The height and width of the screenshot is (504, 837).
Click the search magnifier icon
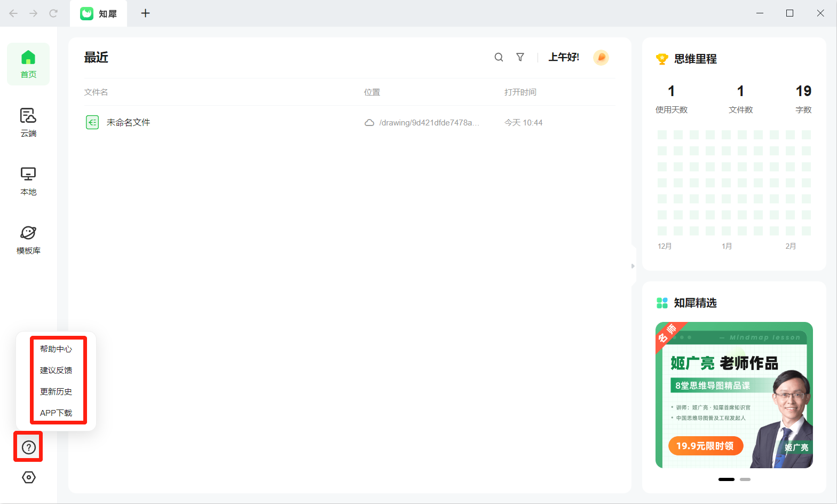point(499,57)
